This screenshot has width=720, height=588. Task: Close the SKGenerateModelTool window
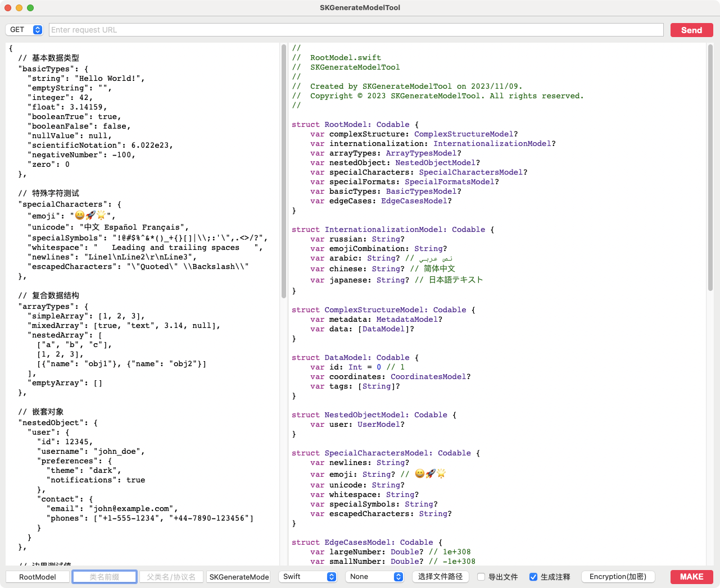pos(8,8)
